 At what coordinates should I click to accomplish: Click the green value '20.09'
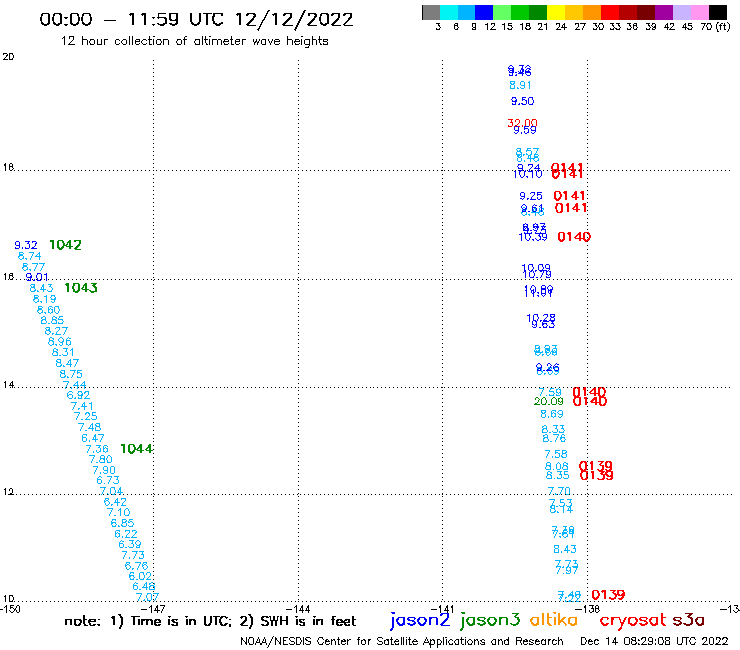pos(548,402)
